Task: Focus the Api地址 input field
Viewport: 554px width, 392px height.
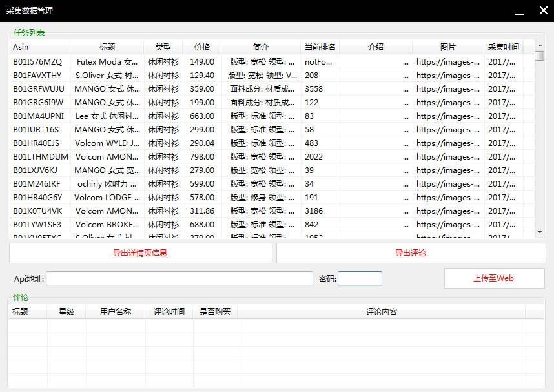Action: [x=180, y=279]
